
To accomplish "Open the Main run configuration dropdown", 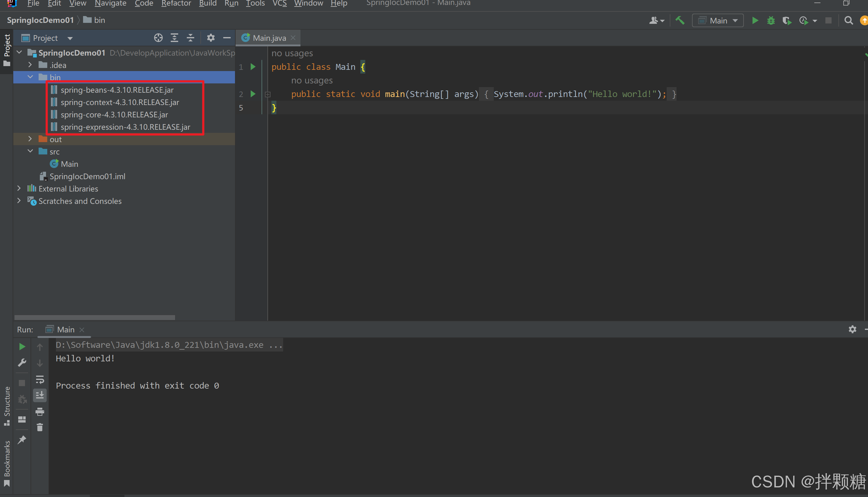I will pyautogui.click(x=718, y=20).
